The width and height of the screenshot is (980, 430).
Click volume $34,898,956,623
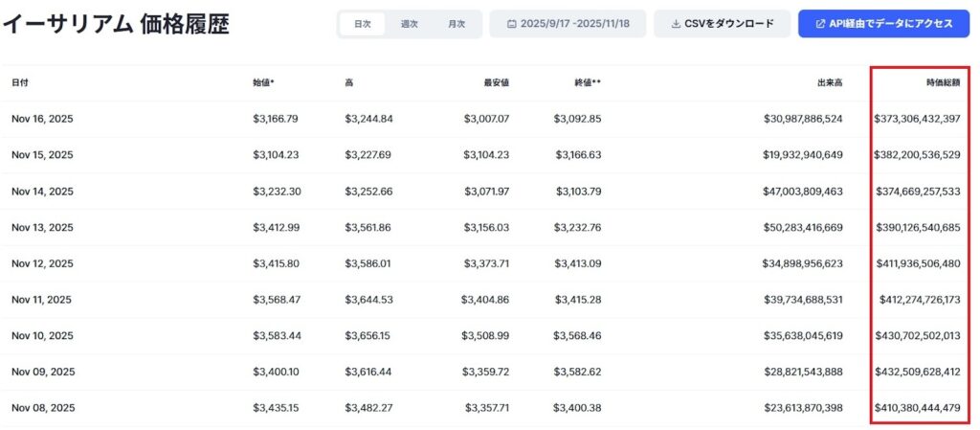(x=803, y=263)
